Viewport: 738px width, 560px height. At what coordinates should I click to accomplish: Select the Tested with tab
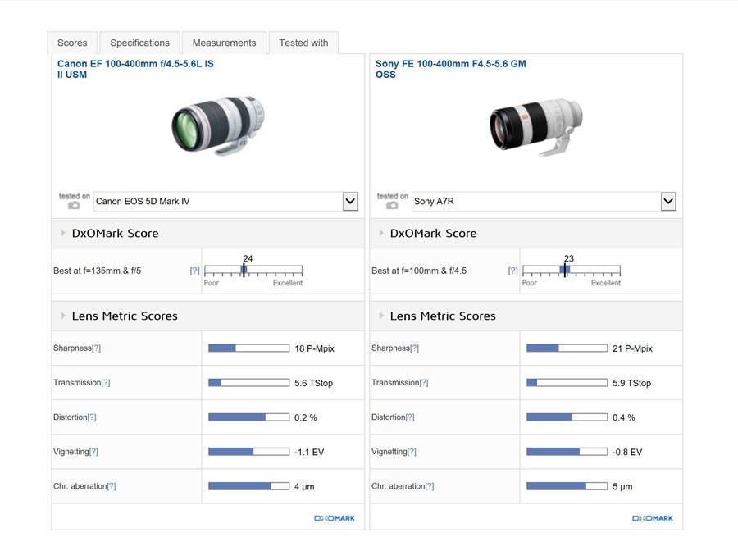coord(303,43)
